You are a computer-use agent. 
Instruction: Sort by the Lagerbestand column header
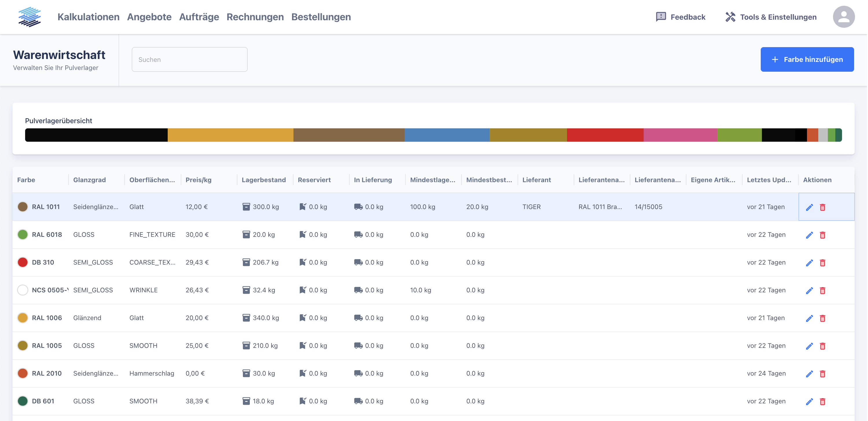pyautogui.click(x=263, y=180)
